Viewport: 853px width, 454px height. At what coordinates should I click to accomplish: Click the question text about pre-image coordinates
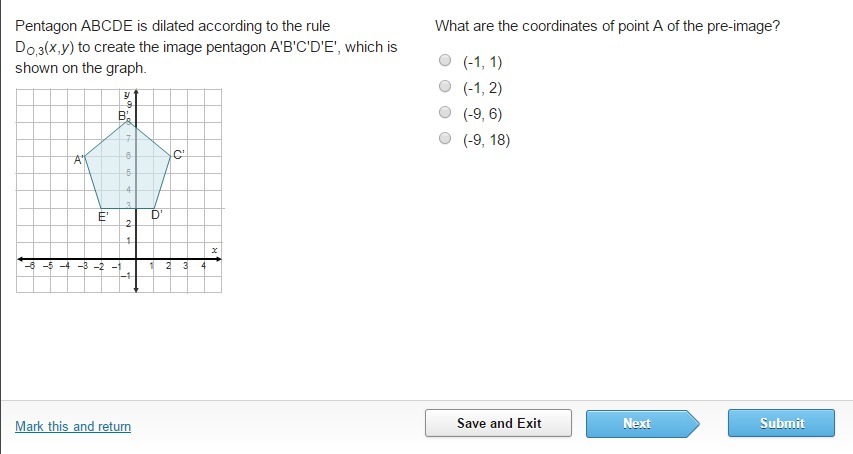tap(607, 26)
